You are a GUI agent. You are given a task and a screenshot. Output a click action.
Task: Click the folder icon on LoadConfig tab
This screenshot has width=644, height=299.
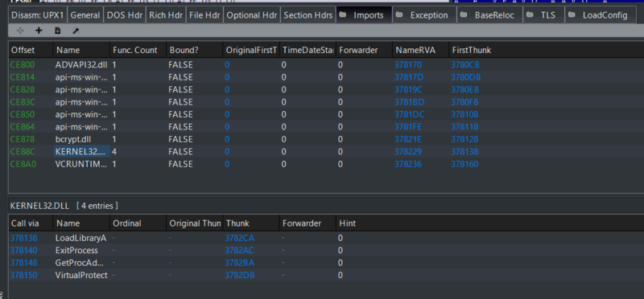click(572, 14)
